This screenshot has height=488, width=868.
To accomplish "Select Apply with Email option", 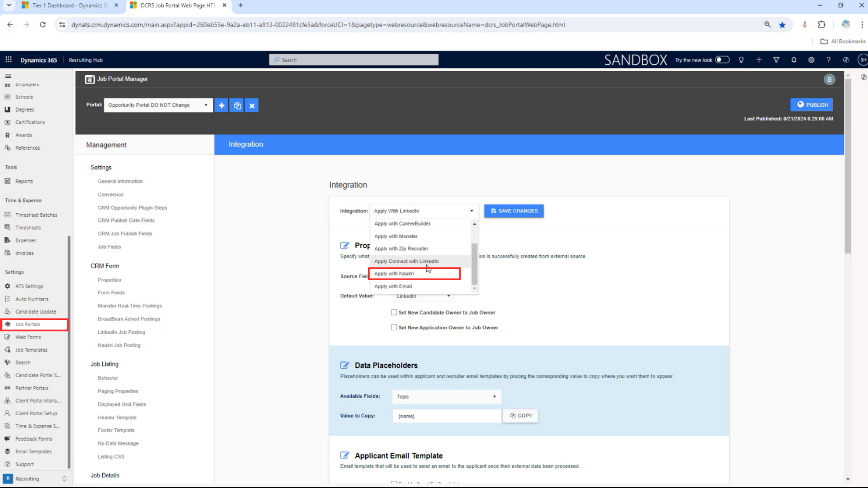I will coord(420,286).
